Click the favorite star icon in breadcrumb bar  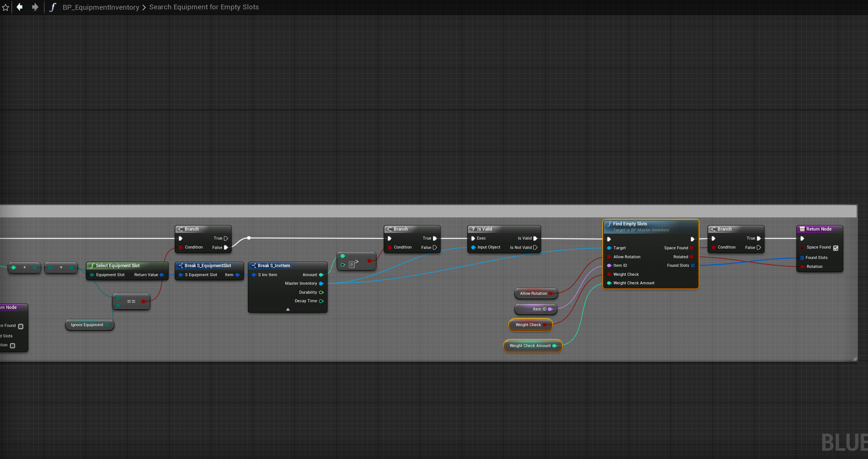5,7
